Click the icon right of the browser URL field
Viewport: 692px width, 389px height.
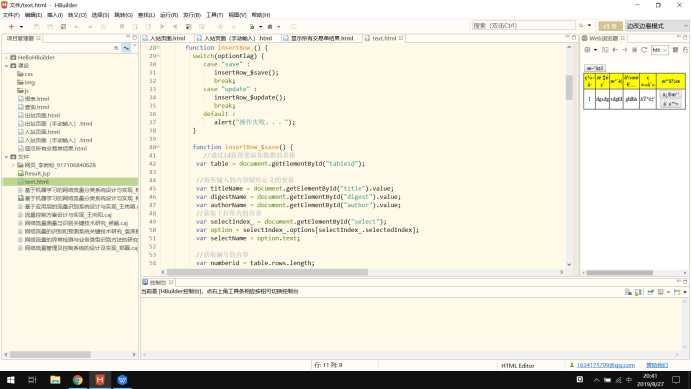[x=675, y=50]
